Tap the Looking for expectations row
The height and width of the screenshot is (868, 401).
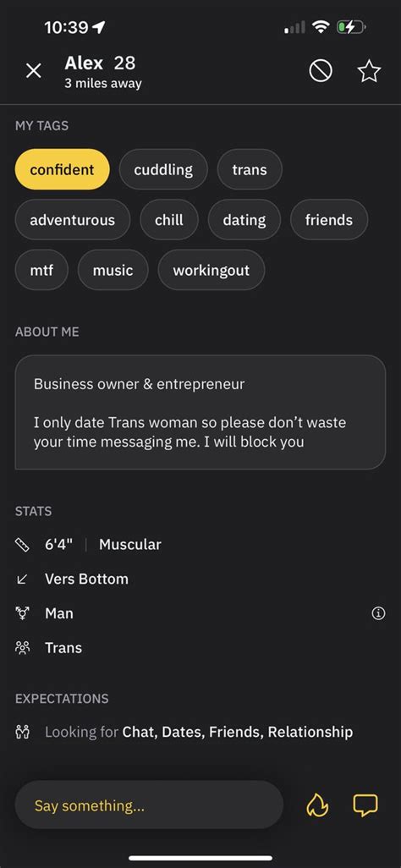184,732
